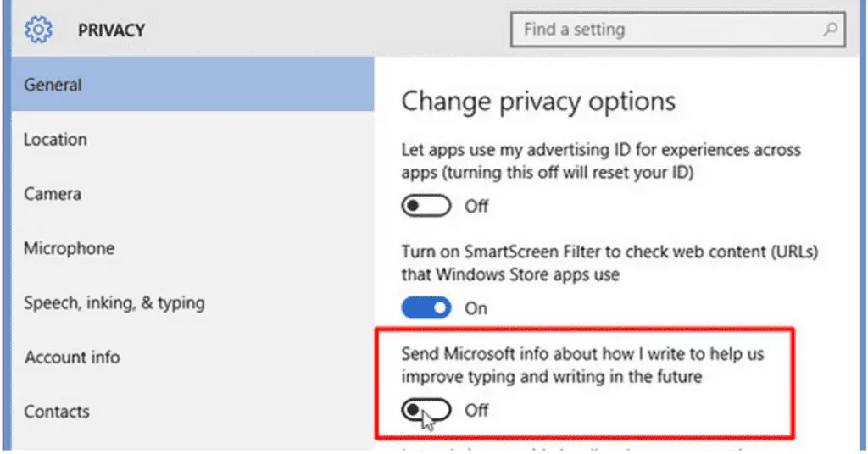Click the PRIVACY title text

point(111,30)
